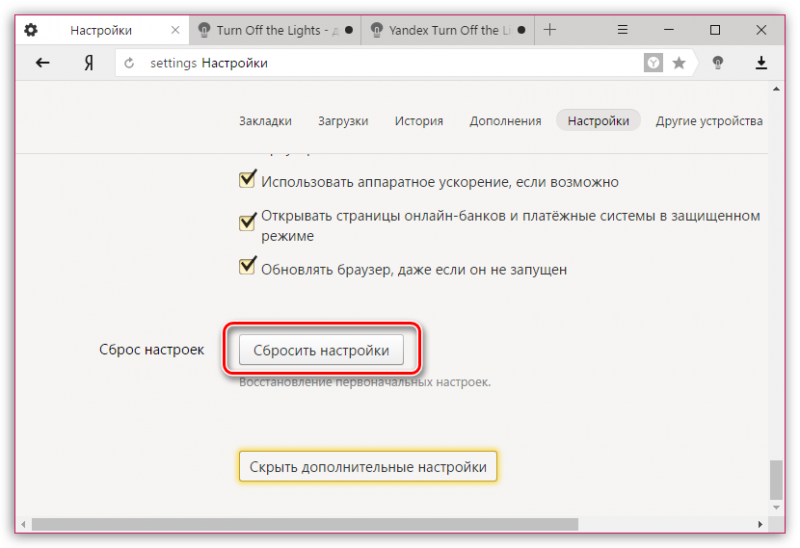Maximize the browser window
The image size is (800, 548).
click(x=715, y=30)
